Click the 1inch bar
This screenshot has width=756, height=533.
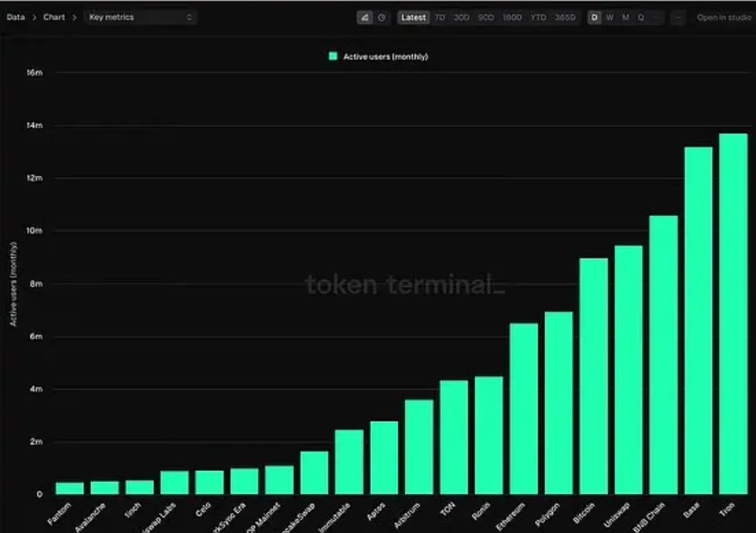click(140, 488)
